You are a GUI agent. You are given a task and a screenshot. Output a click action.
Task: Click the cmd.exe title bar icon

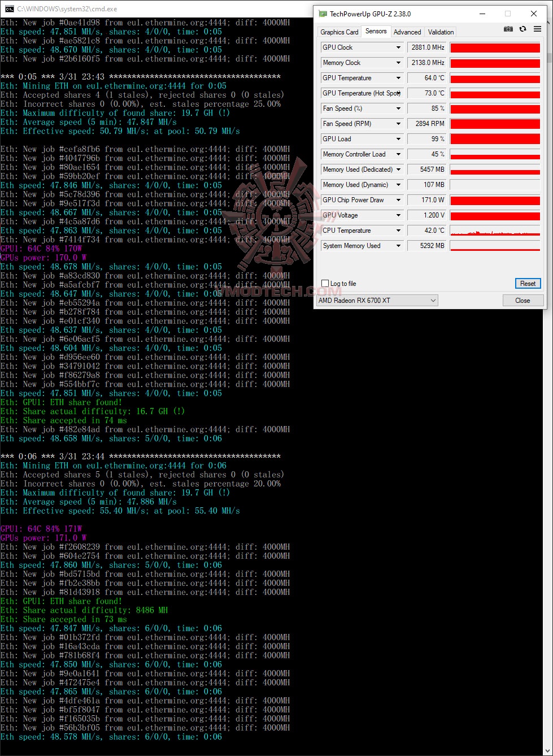point(10,8)
